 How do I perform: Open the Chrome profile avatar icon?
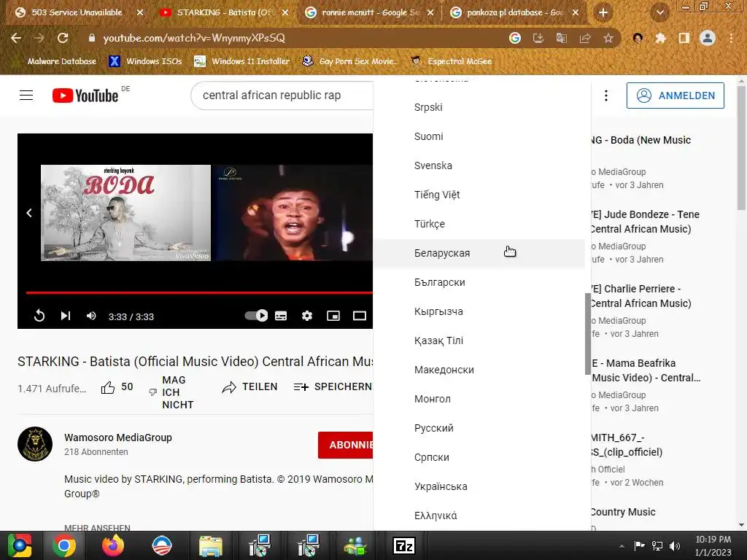coord(708,38)
